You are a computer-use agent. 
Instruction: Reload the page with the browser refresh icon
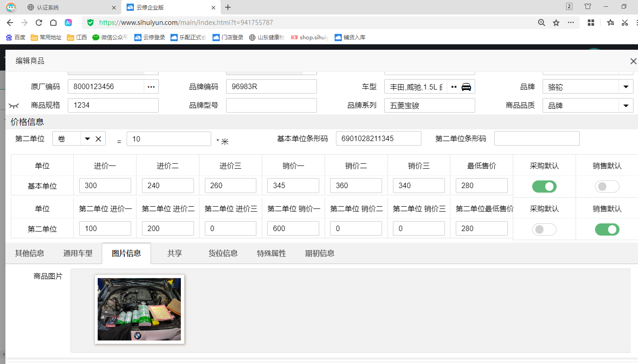pos(39,23)
